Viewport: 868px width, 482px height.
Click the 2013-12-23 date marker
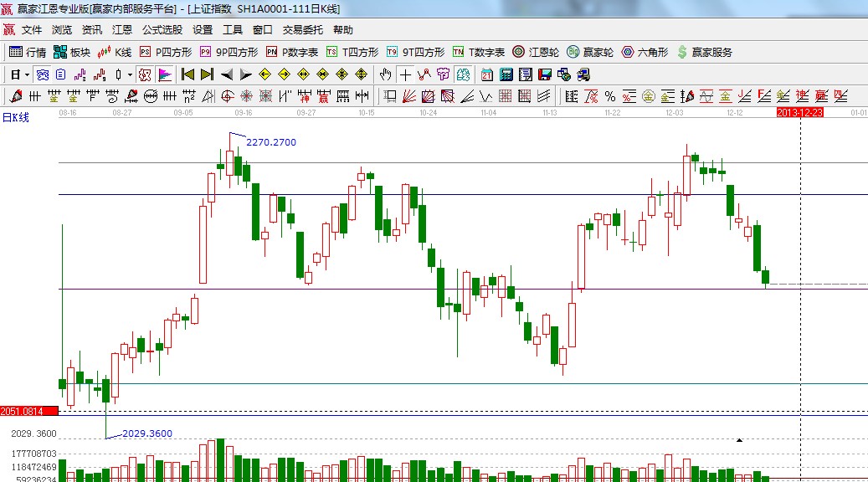click(800, 111)
